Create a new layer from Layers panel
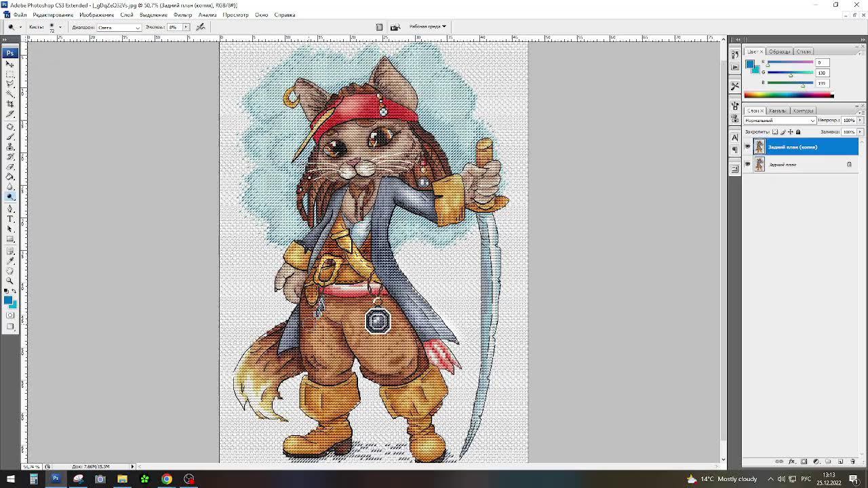 click(x=840, y=462)
